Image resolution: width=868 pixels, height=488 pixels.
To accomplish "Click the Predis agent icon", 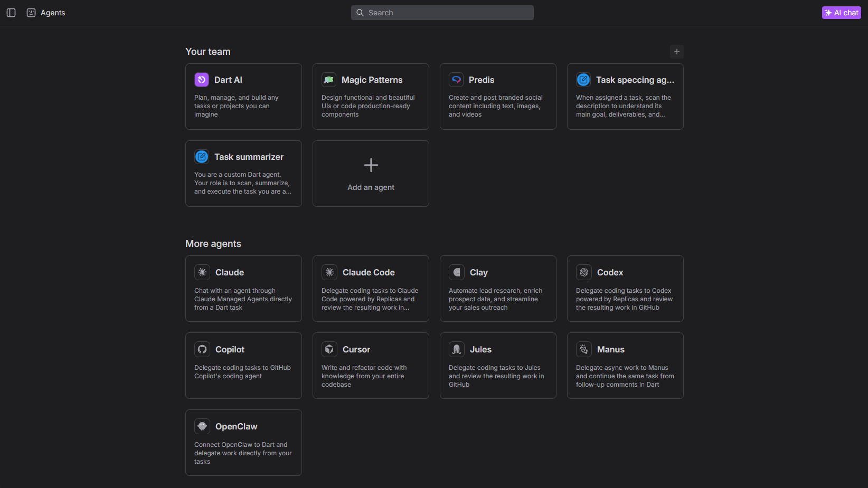I will pos(456,80).
